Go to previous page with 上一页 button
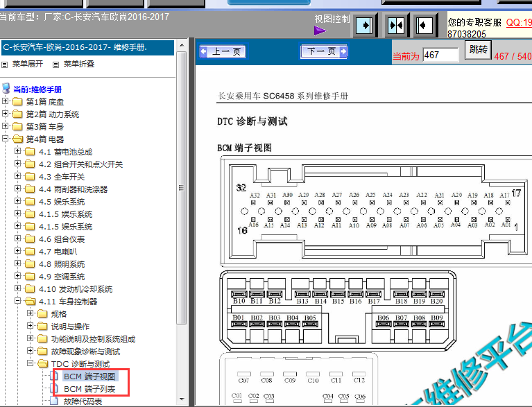532x407 pixels. point(223,51)
